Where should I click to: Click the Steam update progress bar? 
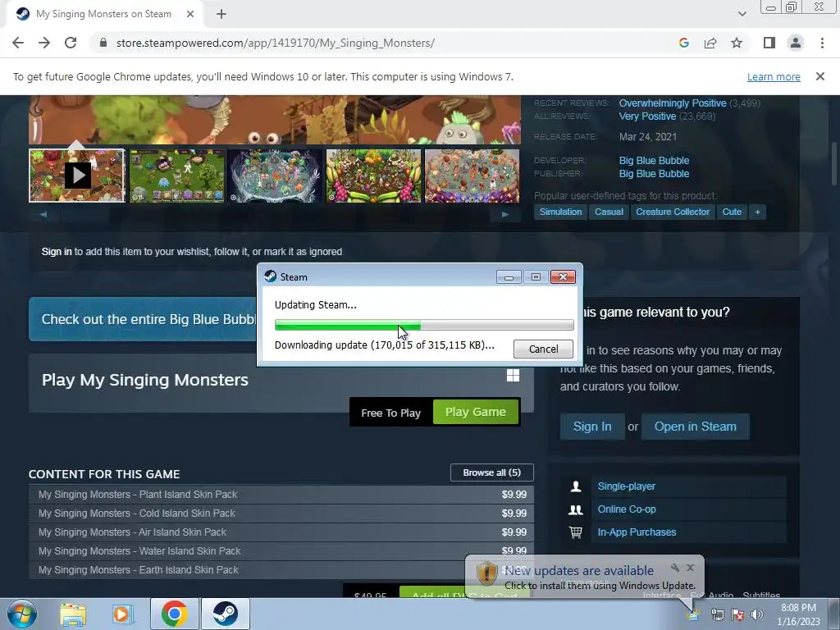pos(424,325)
